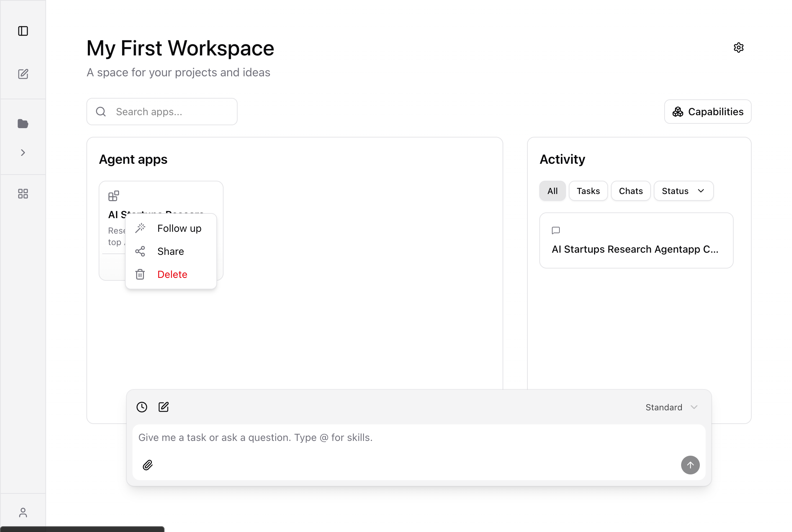Open the apps grid icon in sidebar
The height and width of the screenshot is (532, 792).
(23, 194)
